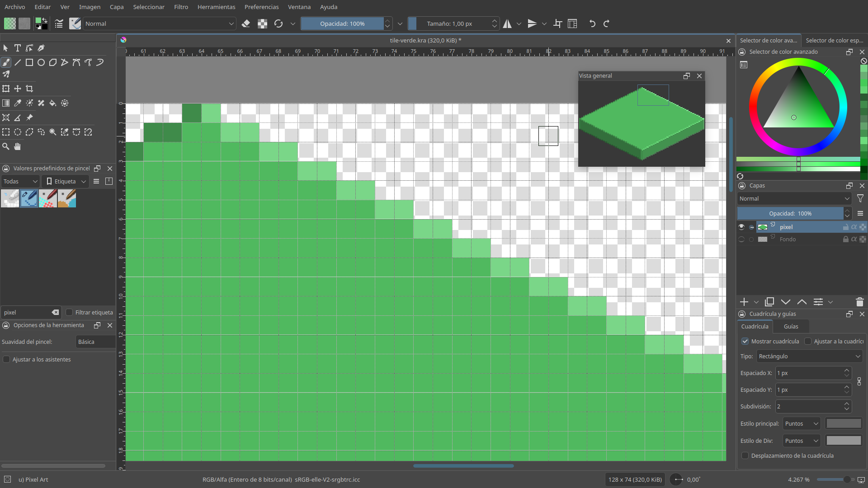Screen dimensions: 868x488
Task: Select the Transform tool
Action: [x=6, y=89]
